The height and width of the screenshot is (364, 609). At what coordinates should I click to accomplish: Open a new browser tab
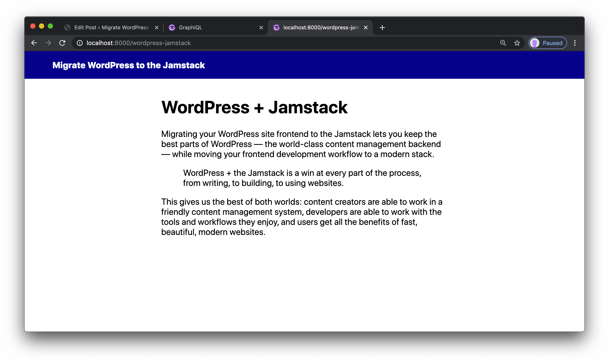pyautogui.click(x=382, y=28)
